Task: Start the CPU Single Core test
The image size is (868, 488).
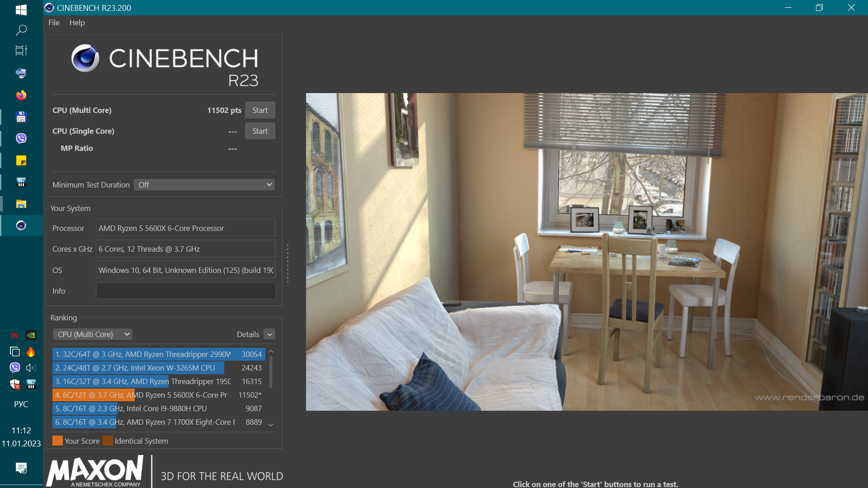Action: 260,131
